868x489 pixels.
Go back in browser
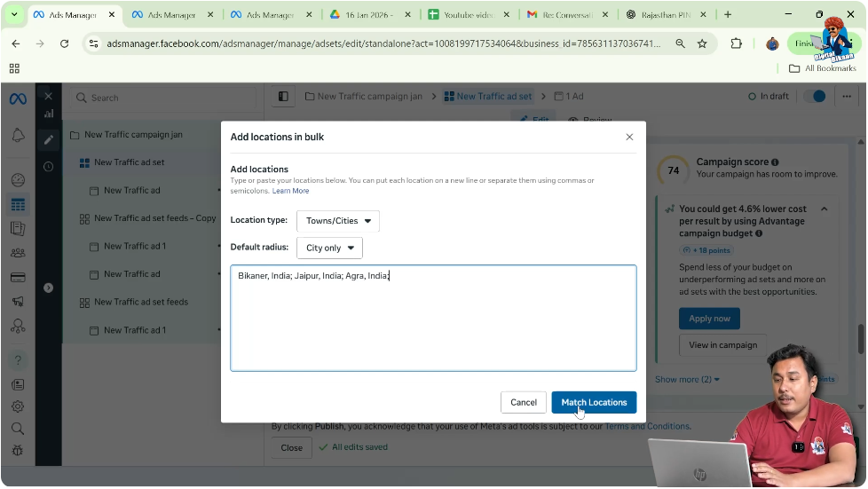pyautogui.click(x=15, y=43)
